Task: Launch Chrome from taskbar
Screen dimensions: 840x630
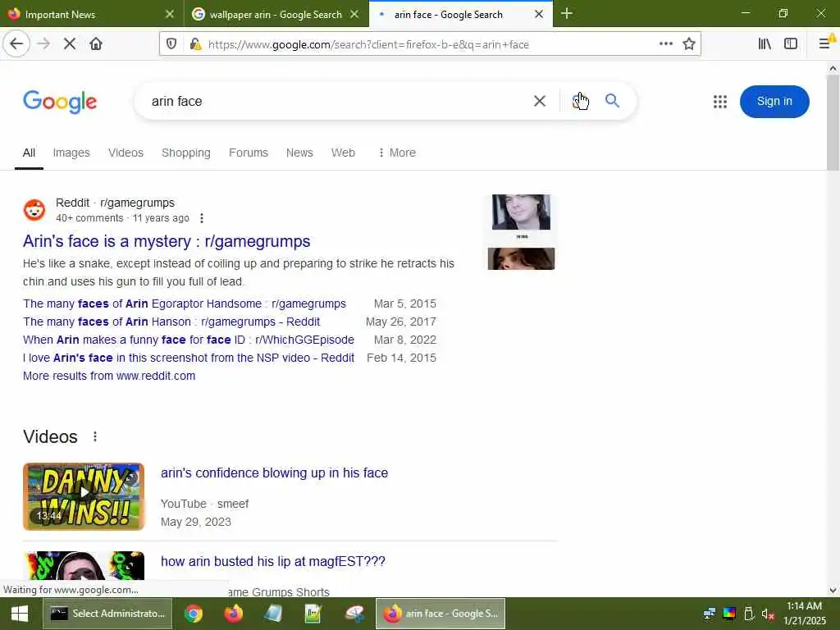Action: (x=194, y=614)
